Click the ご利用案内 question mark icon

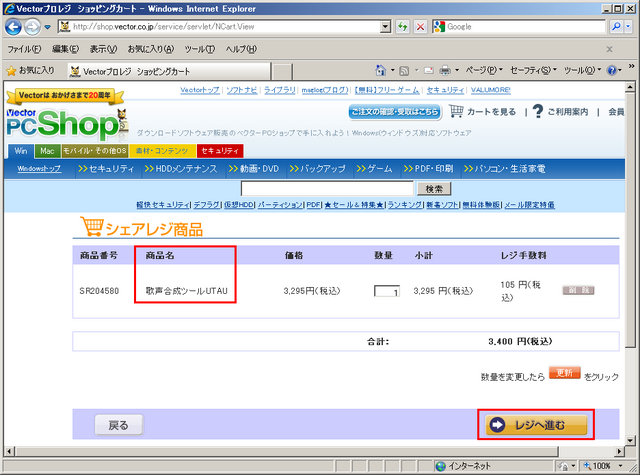[538, 111]
